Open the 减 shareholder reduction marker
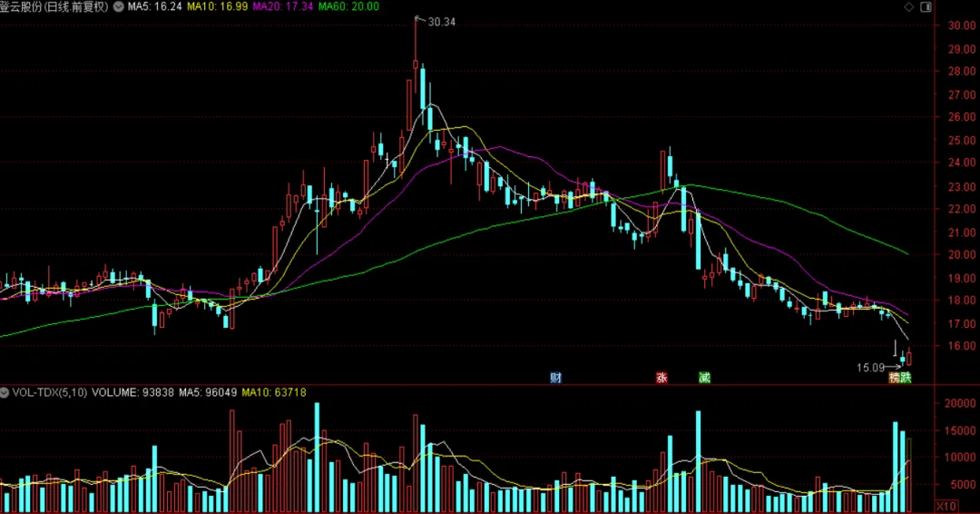Viewport: 980px width, 514px height. click(704, 378)
